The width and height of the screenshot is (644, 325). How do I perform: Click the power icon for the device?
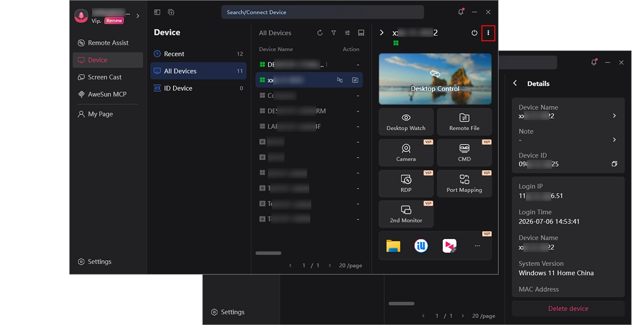tap(474, 33)
